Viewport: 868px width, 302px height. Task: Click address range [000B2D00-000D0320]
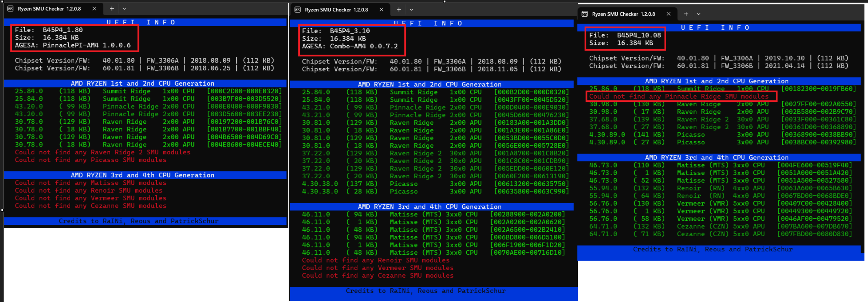pyautogui.click(x=532, y=92)
